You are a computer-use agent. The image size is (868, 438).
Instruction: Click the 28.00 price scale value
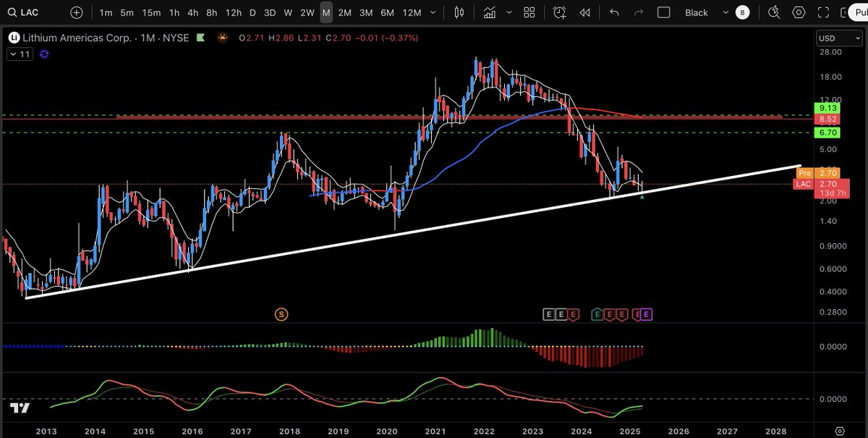830,52
